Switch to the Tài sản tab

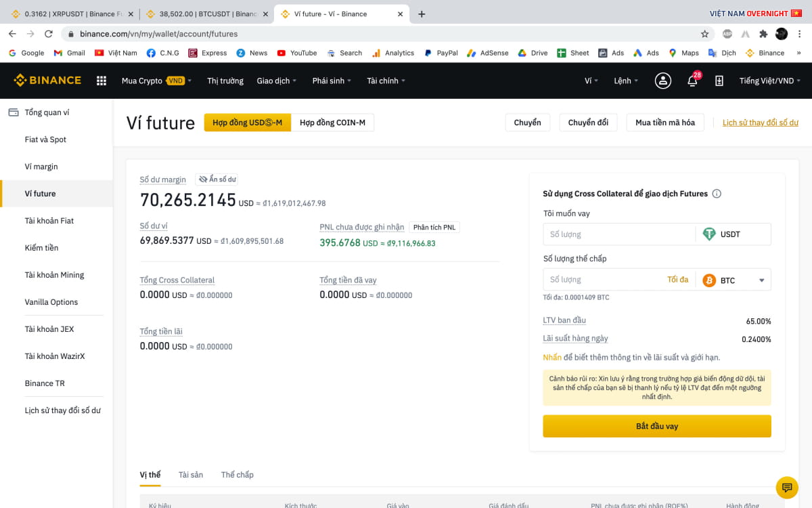tap(191, 475)
